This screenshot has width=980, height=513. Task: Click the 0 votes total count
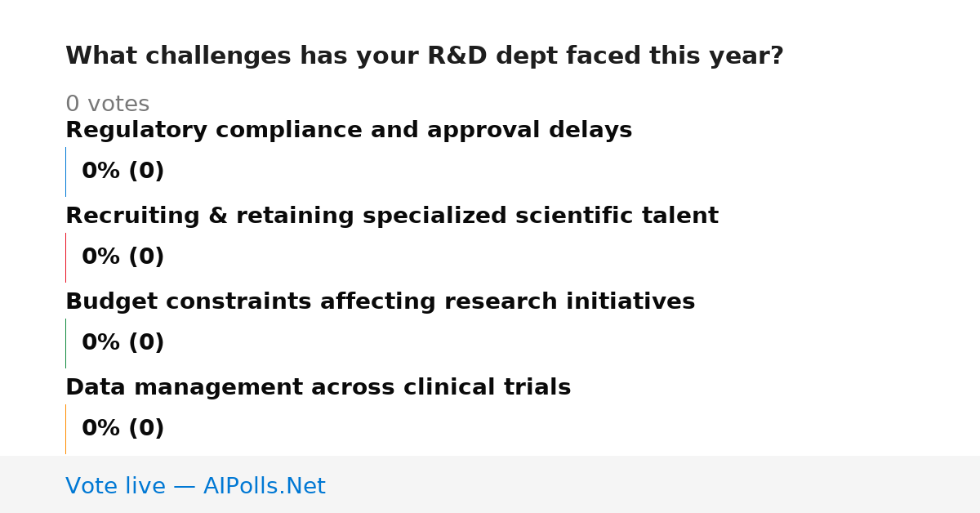(x=107, y=105)
